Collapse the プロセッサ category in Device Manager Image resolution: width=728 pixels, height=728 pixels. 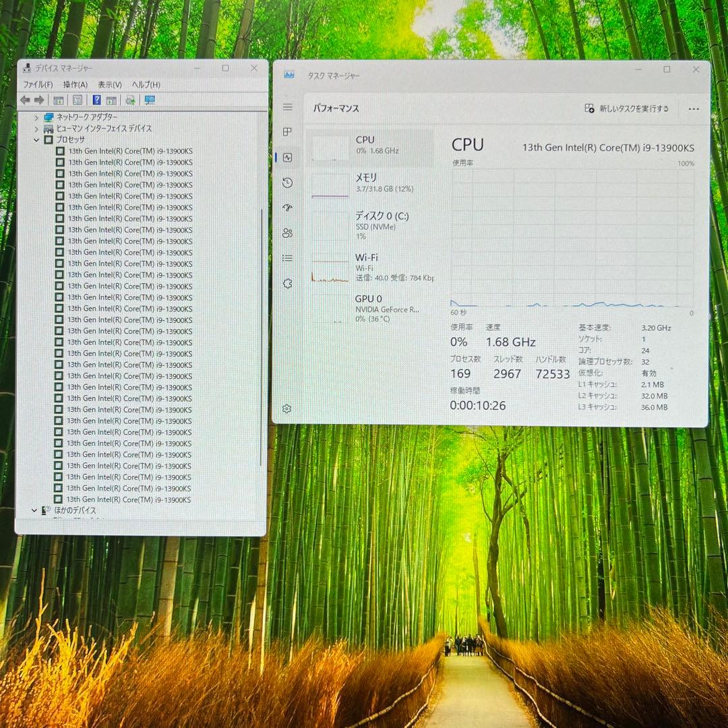[37, 140]
